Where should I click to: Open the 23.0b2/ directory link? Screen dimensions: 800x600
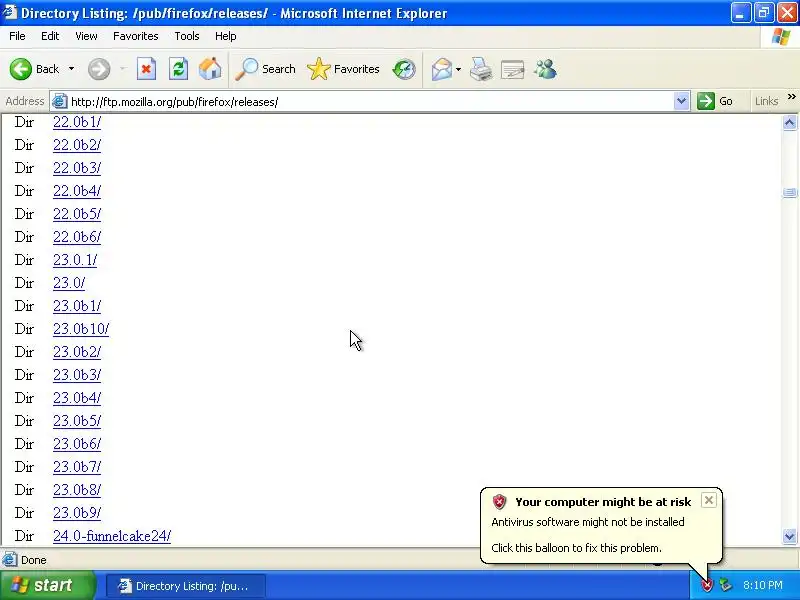tap(77, 352)
